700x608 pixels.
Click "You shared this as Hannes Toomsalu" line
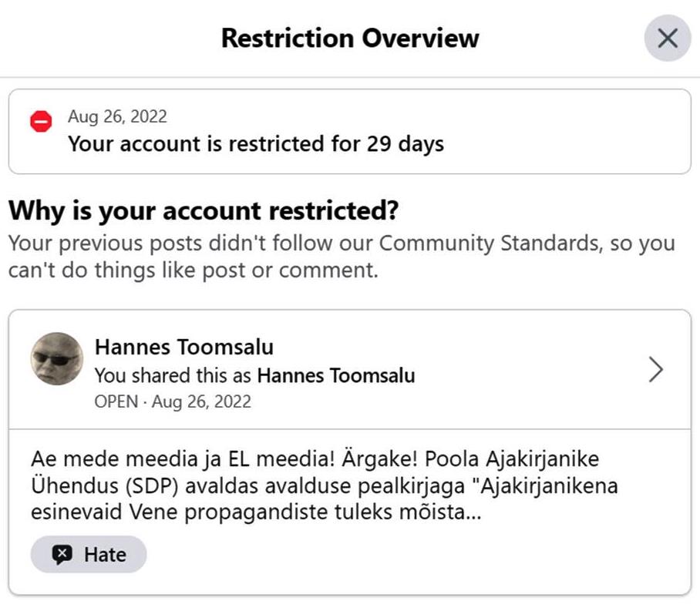[254, 375]
